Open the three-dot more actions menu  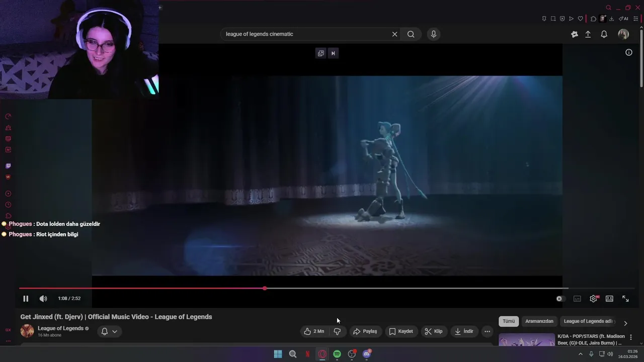point(487,331)
